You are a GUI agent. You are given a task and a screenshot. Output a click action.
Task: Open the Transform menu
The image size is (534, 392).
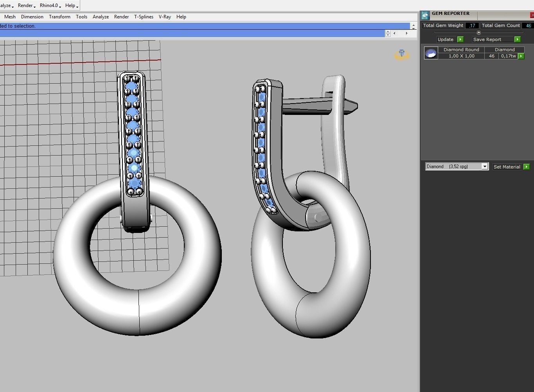pos(59,17)
